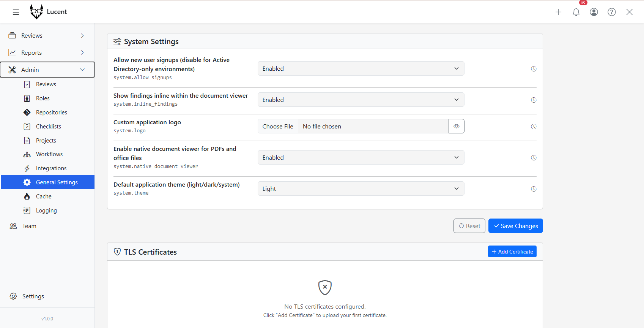This screenshot has width=644, height=328.
Task: Click the Team people icon
Action: pyautogui.click(x=13, y=226)
